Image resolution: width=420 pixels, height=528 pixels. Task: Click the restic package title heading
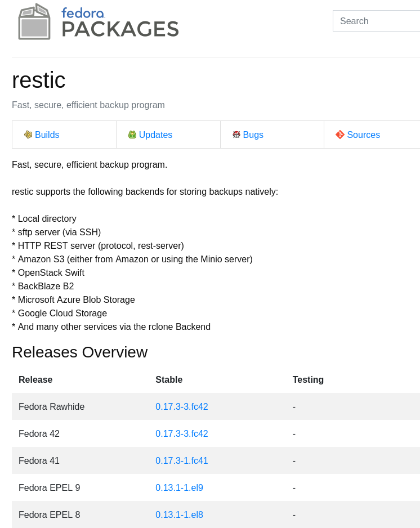(39, 80)
